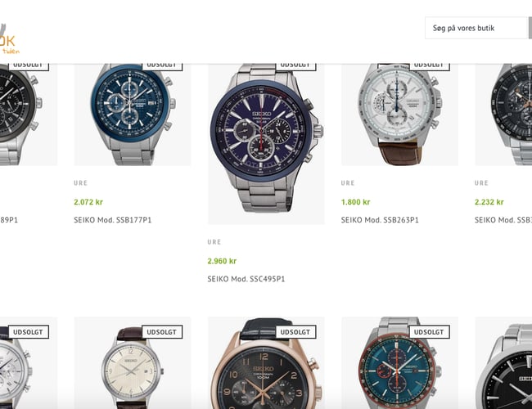Open the large SEIKO SSC495P1 solar watch image

[x=266, y=144]
